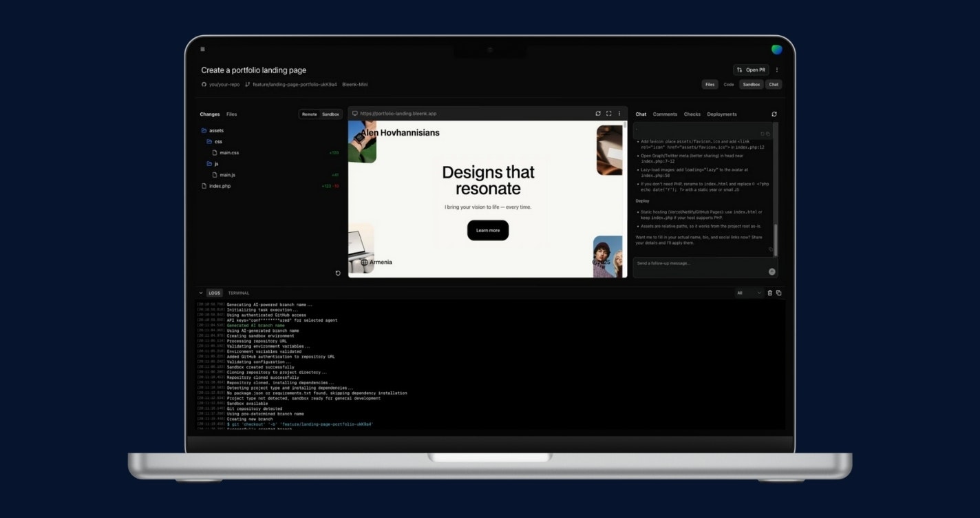Refresh the chat panel
The image size is (980, 518).
(774, 114)
